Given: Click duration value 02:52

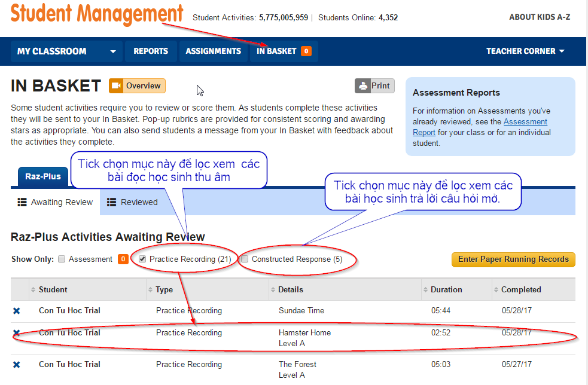Looking at the screenshot, I should (441, 332).
